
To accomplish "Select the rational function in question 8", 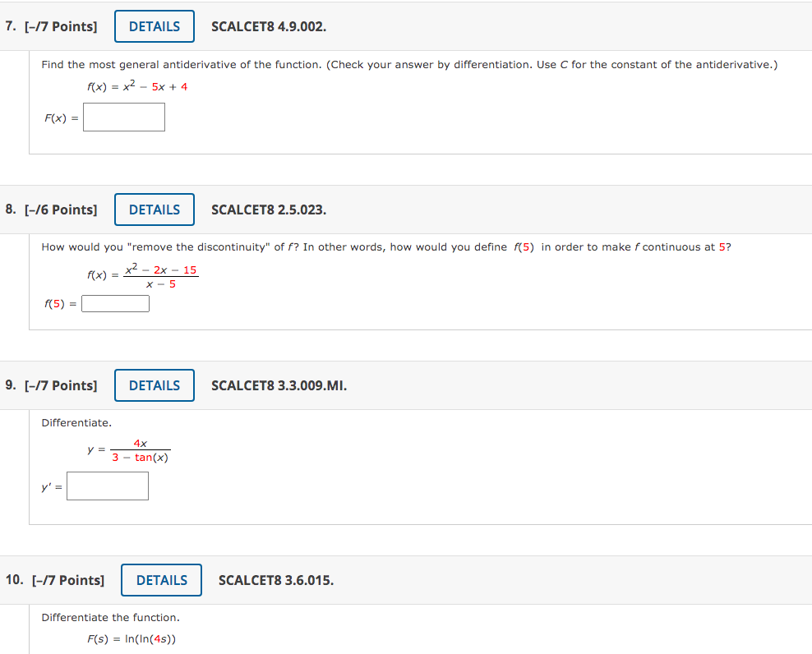I will click(x=141, y=273).
